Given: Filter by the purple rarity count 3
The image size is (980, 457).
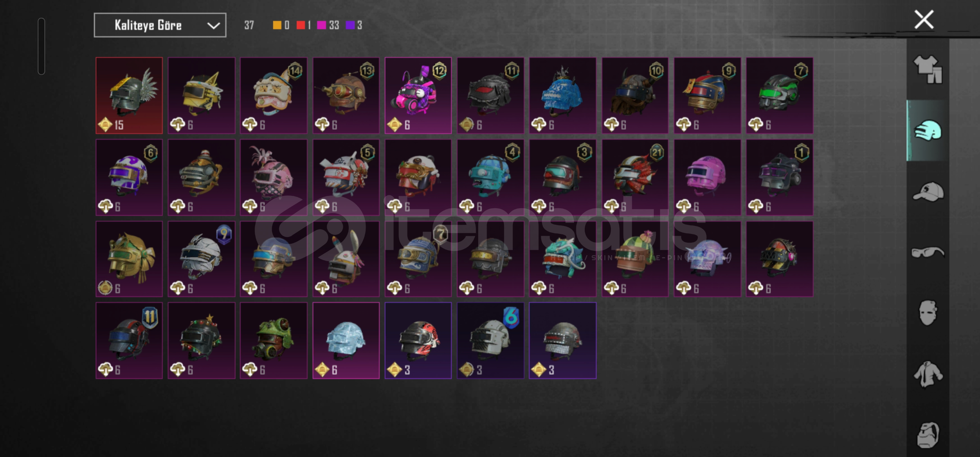Looking at the screenshot, I should coord(354,25).
